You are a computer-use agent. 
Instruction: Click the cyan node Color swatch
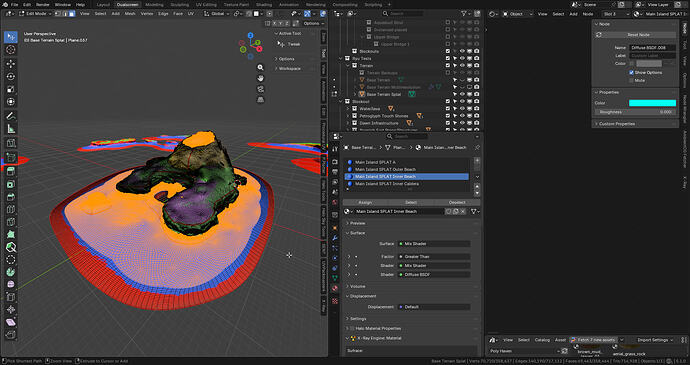point(652,103)
